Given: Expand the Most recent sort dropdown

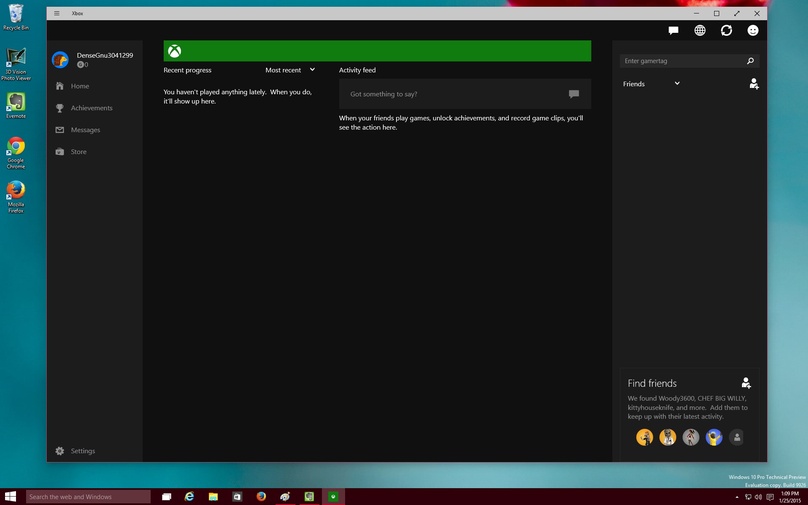Looking at the screenshot, I should 290,70.
